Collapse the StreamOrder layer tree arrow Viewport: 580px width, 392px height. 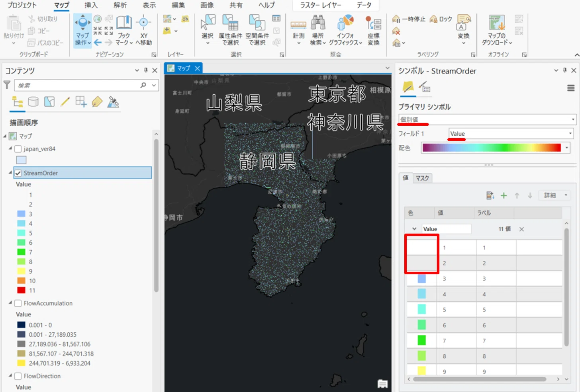pyautogui.click(x=10, y=173)
